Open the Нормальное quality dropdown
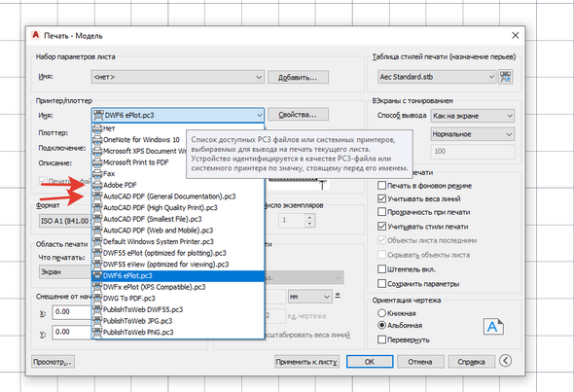This screenshot has width=574, height=392. click(473, 134)
